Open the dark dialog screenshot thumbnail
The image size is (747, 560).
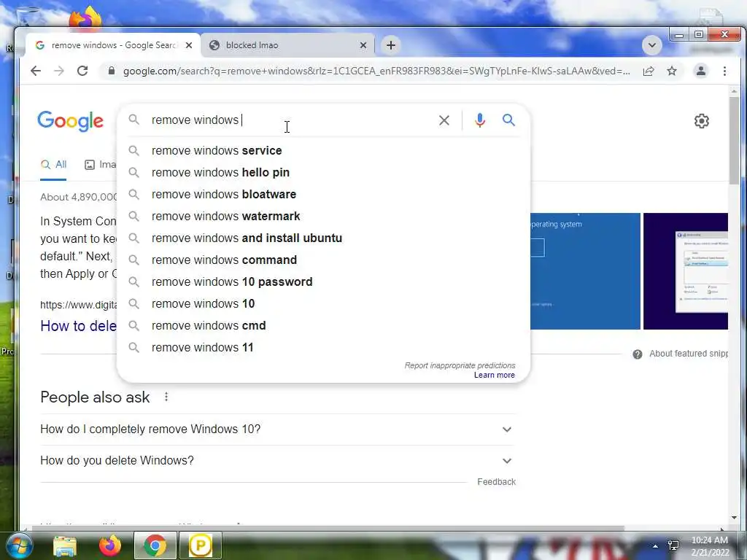pyautogui.click(x=686, y=271)
